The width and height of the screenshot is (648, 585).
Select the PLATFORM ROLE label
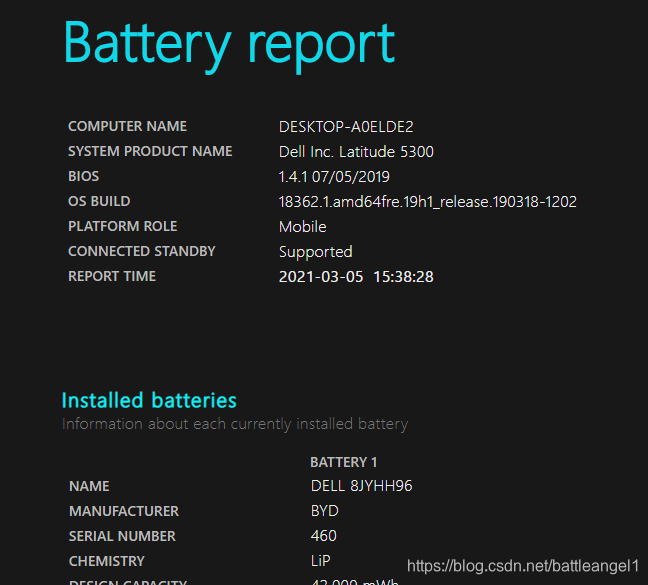123,226
